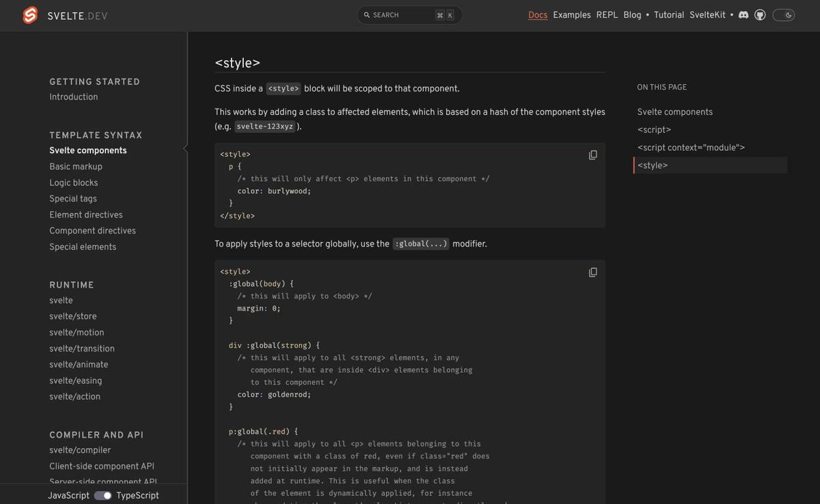Open svelte runtime sidebar link
820x504 pixels.
61,300
